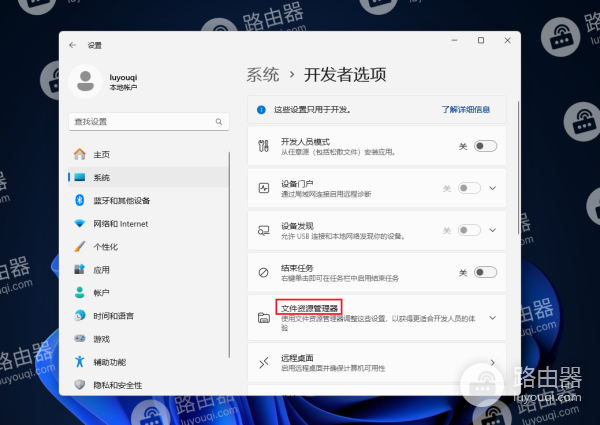
Task: Click the 应用 apps icon
Action: pos(80,269)
